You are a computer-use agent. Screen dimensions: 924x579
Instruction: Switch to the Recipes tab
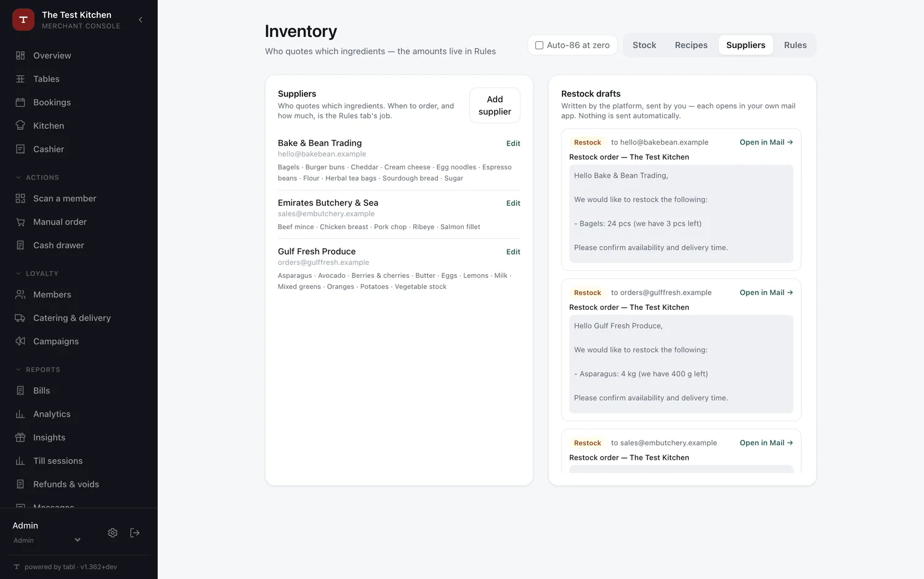[691, 45]
